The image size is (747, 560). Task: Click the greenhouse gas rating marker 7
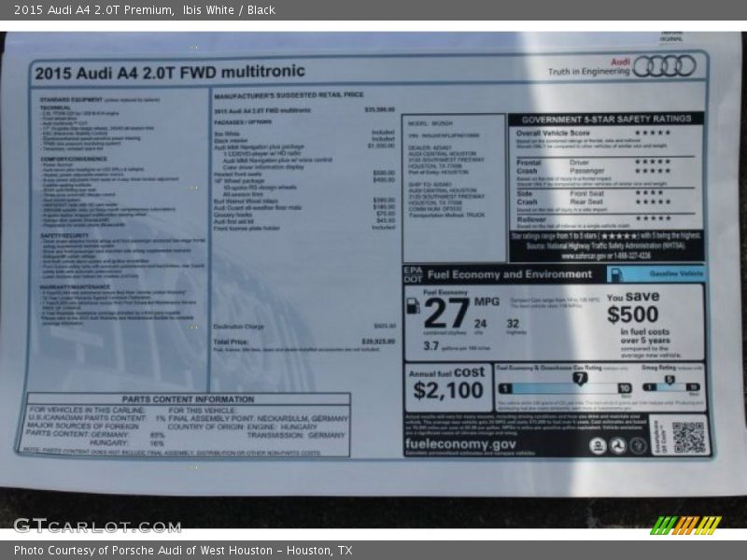click(580, 379)
